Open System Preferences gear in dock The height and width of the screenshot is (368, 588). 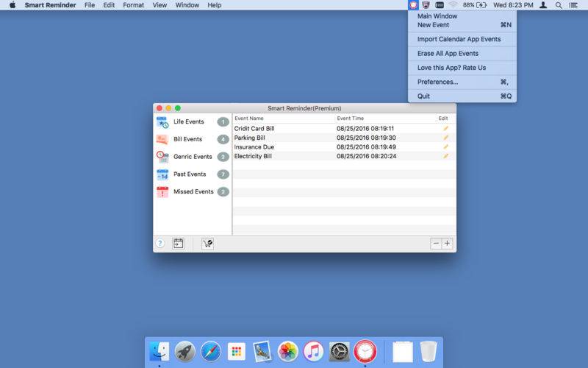pyautogui.click(x=340, y=352)
